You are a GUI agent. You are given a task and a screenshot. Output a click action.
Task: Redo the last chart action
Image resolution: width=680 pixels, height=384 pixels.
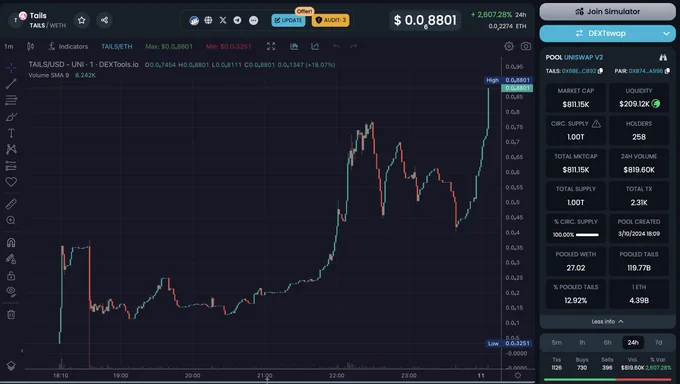coord(353,46)
